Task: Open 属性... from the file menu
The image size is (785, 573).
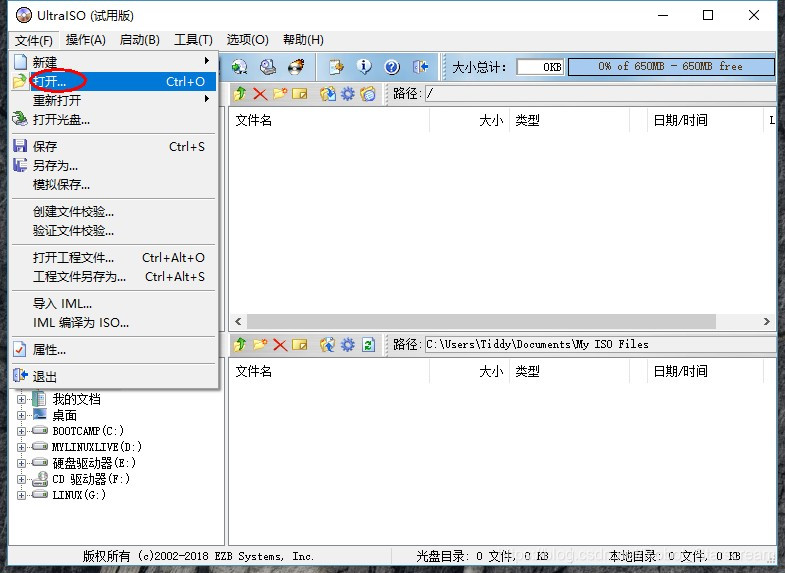Action: coord(114,349)
